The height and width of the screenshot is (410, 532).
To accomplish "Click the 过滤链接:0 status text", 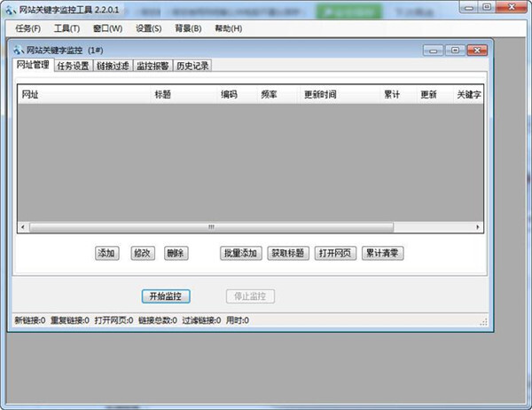I will coord(201,320).
